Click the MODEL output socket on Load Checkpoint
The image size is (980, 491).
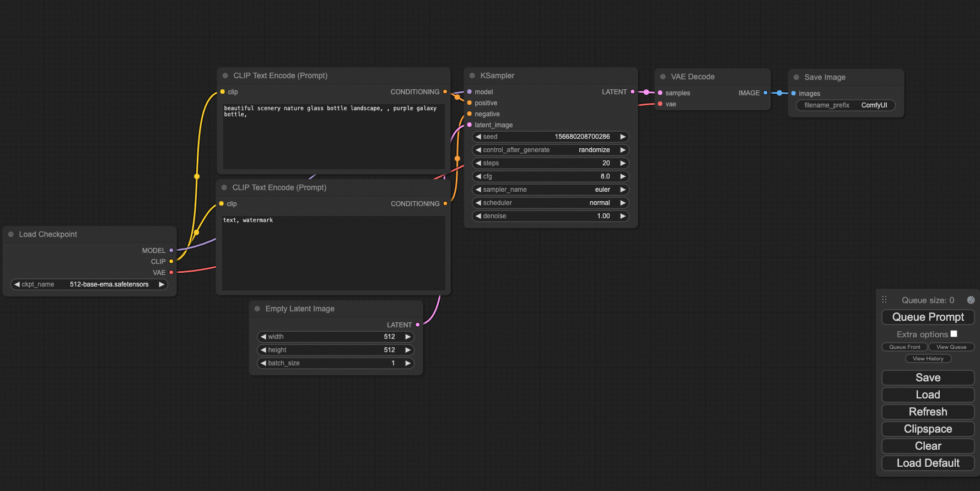tap(171, 250)
